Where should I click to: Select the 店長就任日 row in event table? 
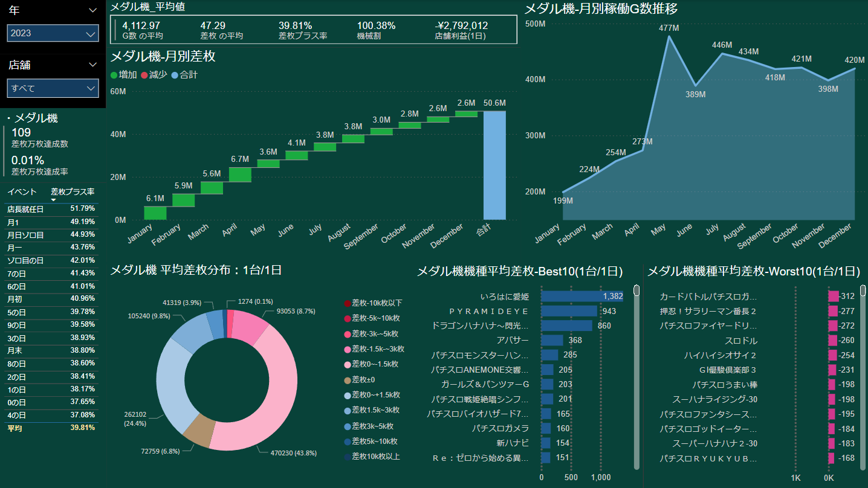(x=25, y=209)
